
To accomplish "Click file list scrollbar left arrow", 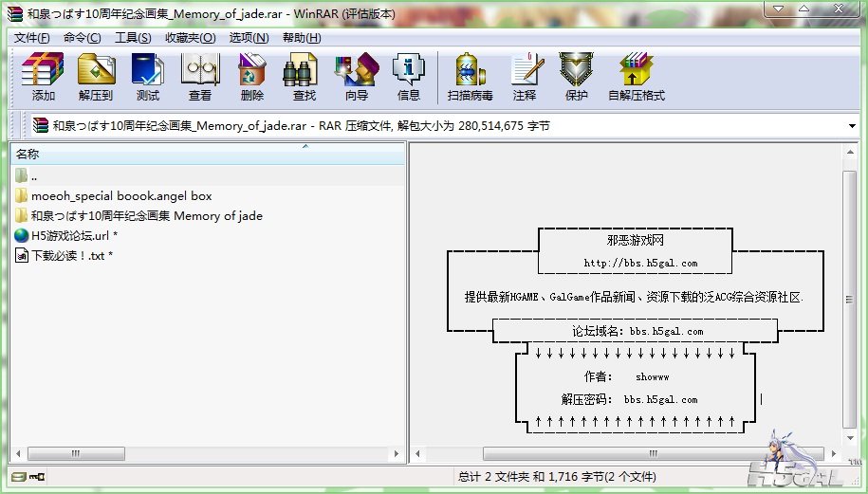I will [18, 453].
